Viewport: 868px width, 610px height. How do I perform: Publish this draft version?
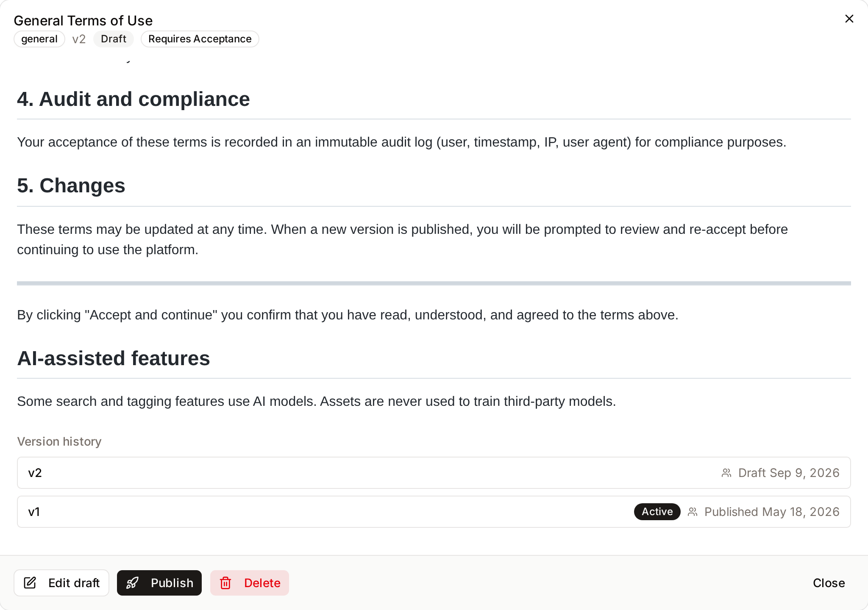(x=159, y=583)
